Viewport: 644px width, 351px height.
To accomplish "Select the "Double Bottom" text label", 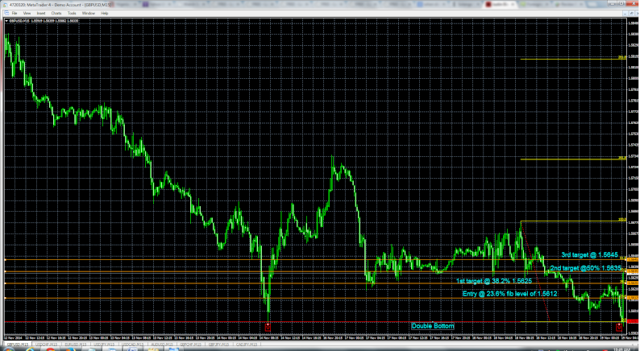I will (433, 326).
